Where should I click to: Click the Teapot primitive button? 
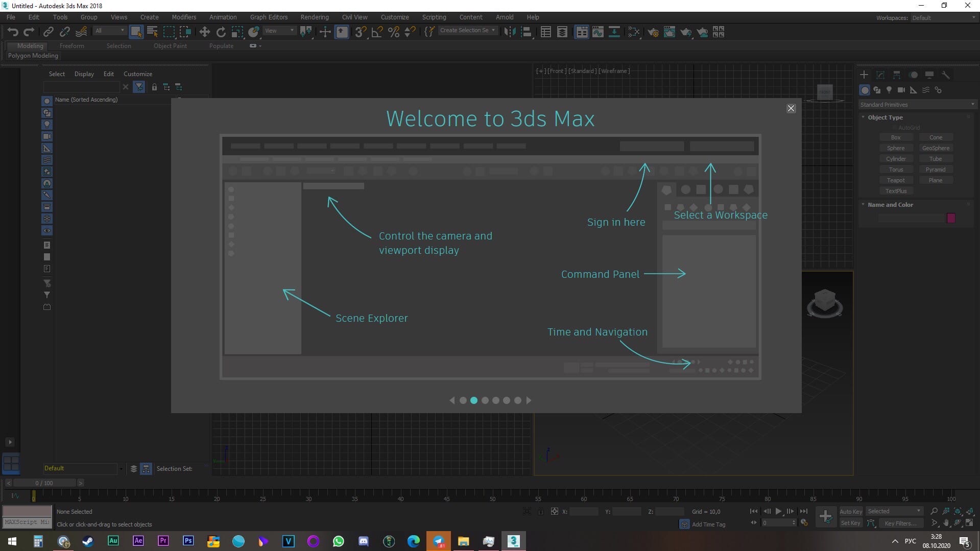pos(896,180)
